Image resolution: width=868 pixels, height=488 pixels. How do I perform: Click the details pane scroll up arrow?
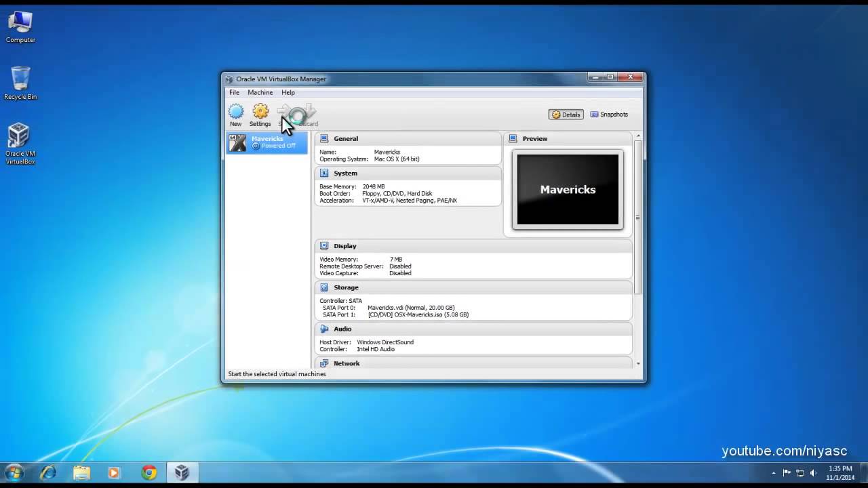pos(638,137)
